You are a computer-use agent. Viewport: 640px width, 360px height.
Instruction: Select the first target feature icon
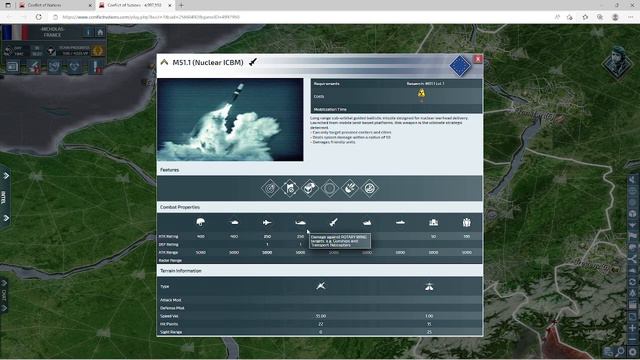point(270,189)
